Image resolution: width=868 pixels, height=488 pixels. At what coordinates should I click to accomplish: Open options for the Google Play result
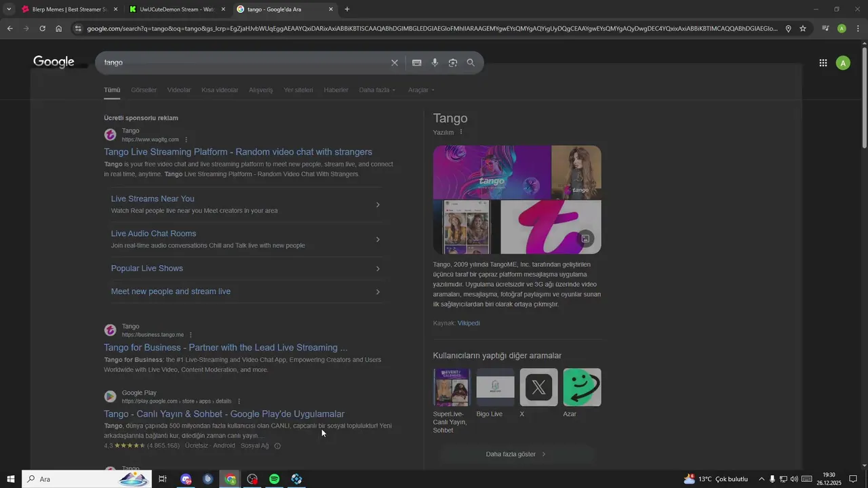pos(239,401)
